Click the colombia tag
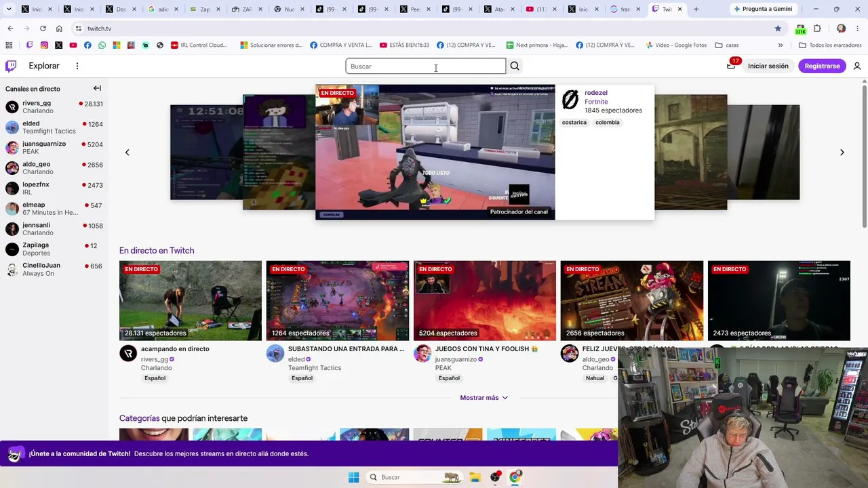This screenshot has width=868, height=488. 608,123
